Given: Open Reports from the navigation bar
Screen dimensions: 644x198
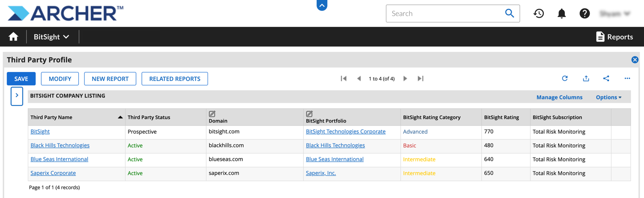Looking at the screenshot, I should pos(614,37).
